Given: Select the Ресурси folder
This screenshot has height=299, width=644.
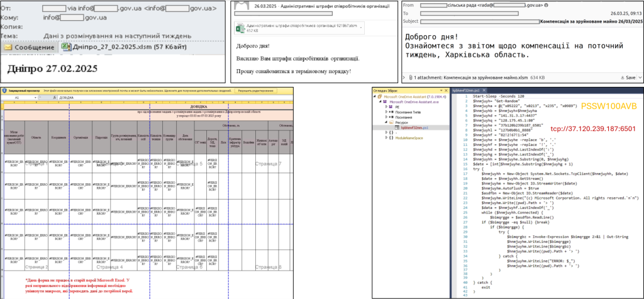Looking at the screenshot, I should pyautogui.click(x=402, y=123).
